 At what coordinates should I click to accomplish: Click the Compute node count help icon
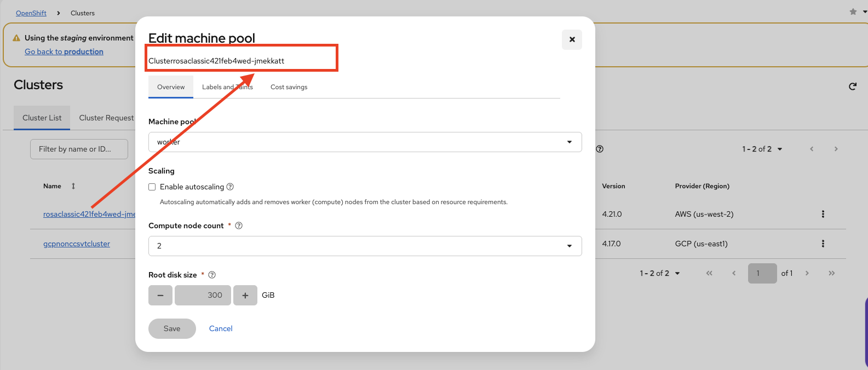coord(239,226)
